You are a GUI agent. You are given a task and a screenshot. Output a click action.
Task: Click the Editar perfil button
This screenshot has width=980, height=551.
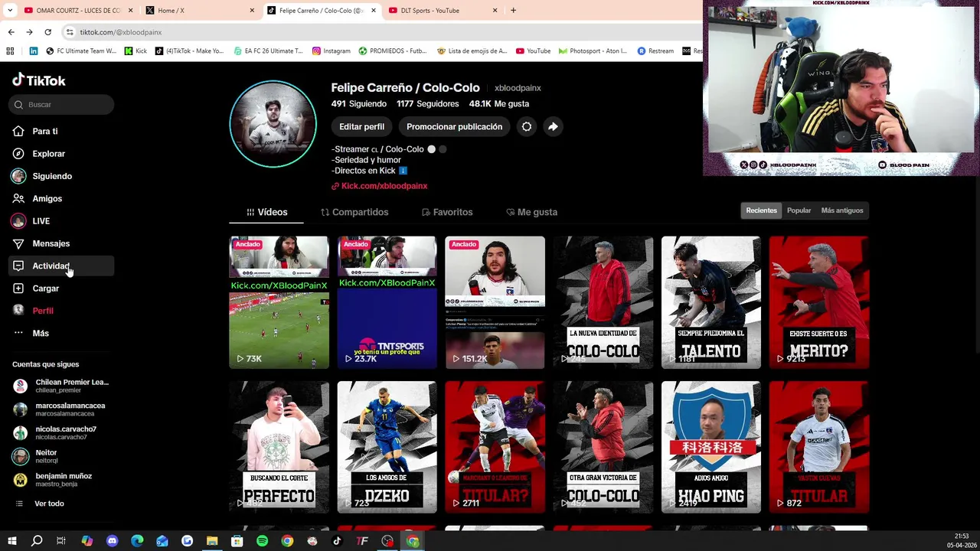coord(362,127)
